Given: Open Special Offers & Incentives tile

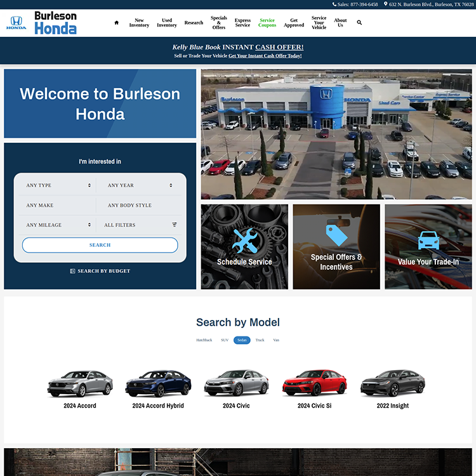Looking at the screenshot, I should (x=336, y=246).
